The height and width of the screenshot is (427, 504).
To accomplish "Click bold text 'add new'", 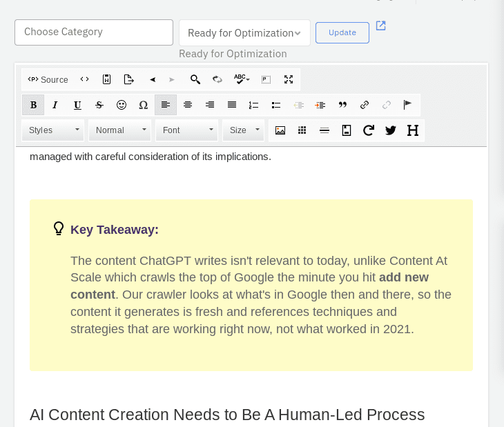I will click(x=404, y=277).
